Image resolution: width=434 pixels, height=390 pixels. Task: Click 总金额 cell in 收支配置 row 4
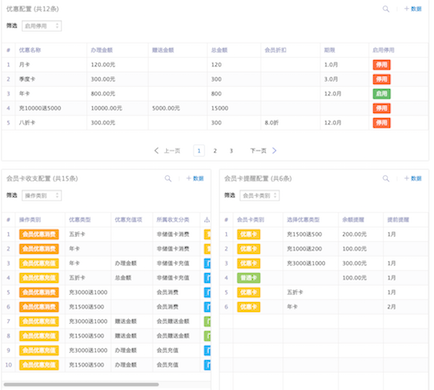(x=123, y=278)
